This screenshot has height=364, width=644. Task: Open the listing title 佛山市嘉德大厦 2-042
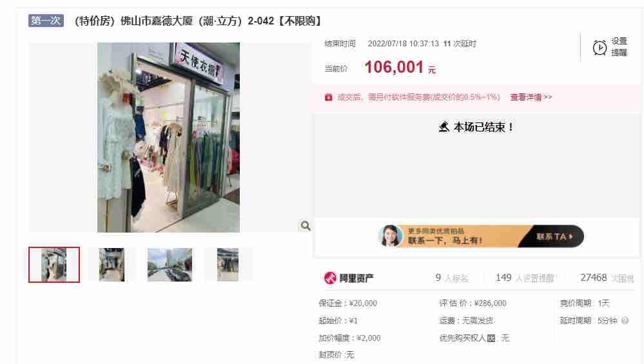[x=199, y=21]
